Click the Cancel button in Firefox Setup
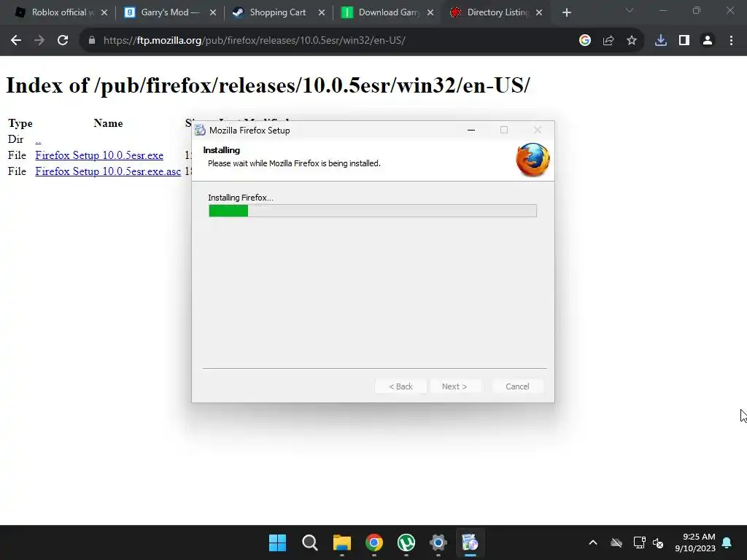Image resolution: width=747 pixels, height=560 pixels. click(x=517, y=386)
